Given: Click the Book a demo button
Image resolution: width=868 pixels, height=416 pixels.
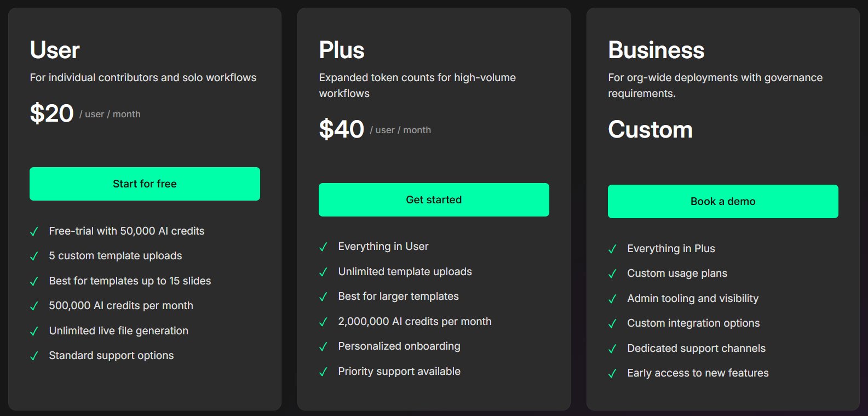Looking at the screenshot, I should click(723, 201).
